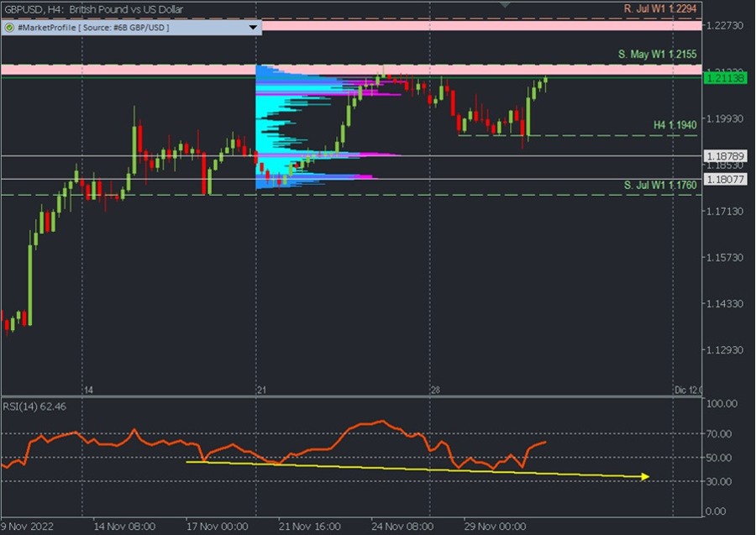756x535 pixels.
Task: Click the 1.18077 price marker label
Action: [724, 178]
